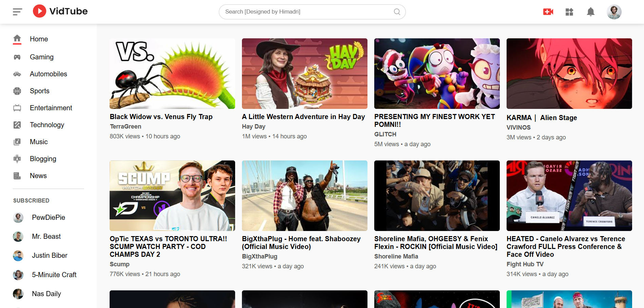Screen dimensions: 644x308
Task: Open KARMA Alien Stage thumbnail
Action: coord(569,74)
